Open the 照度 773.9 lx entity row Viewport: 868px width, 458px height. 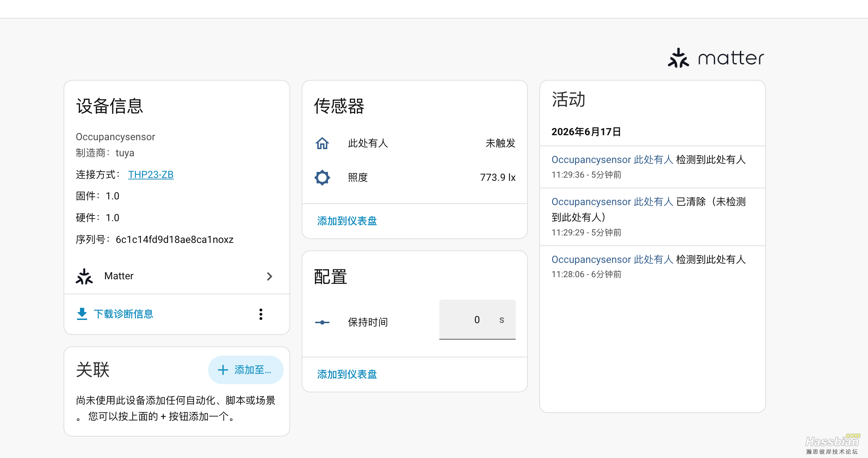coord(415,178)
